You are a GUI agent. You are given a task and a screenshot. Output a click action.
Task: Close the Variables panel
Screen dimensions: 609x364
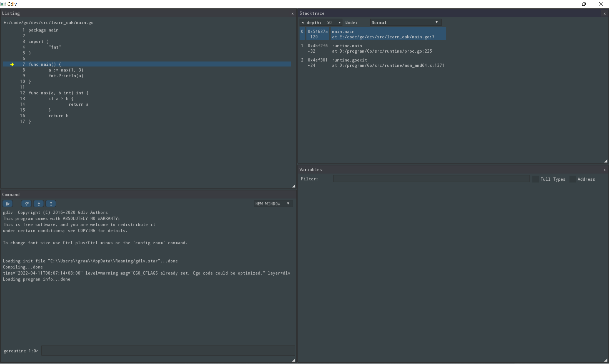point(604,170)
